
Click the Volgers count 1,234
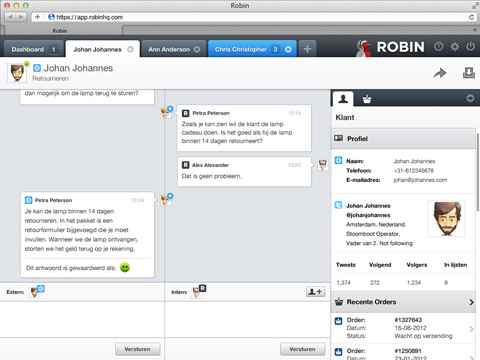coord(414,283)
